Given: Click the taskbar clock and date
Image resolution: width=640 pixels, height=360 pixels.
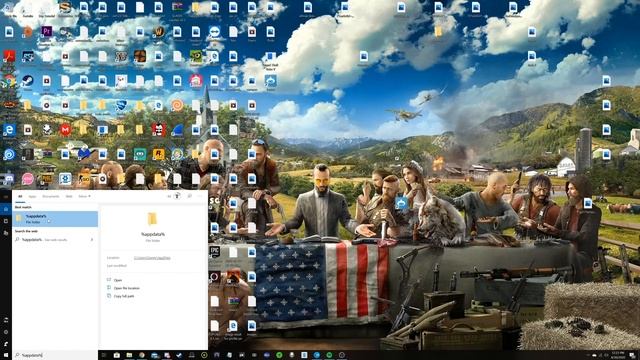Looking at the screenshot, I should point(618,355).
